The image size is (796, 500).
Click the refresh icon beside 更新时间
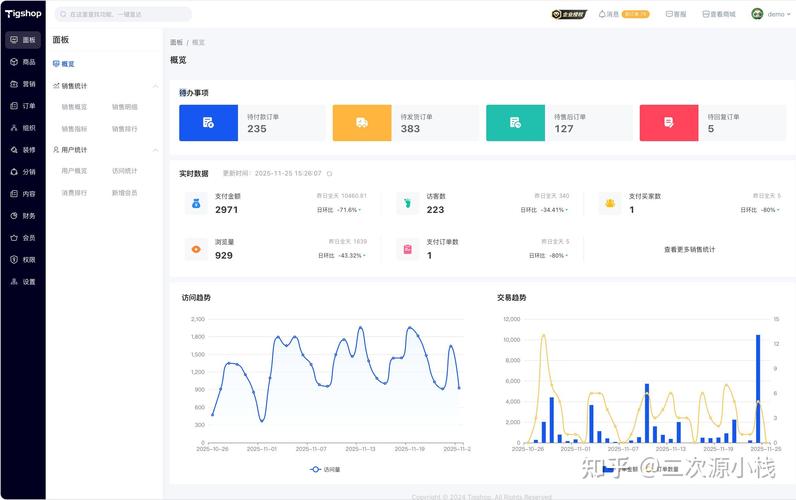pos(329,174)
